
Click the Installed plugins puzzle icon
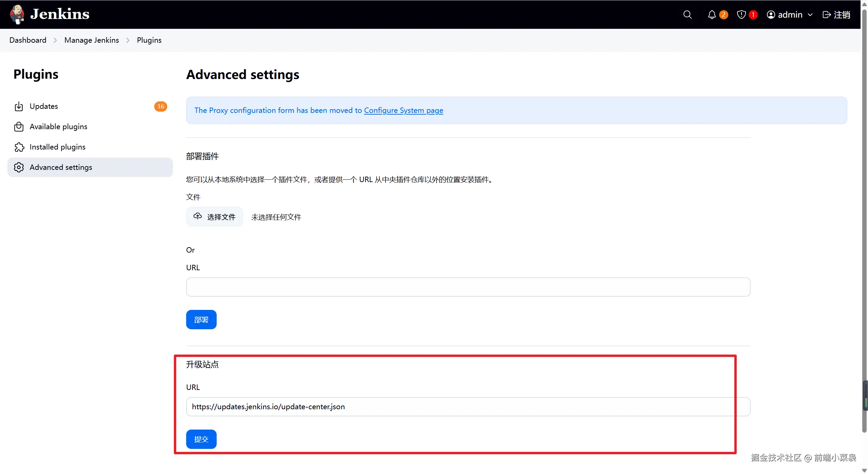point(19,147)
